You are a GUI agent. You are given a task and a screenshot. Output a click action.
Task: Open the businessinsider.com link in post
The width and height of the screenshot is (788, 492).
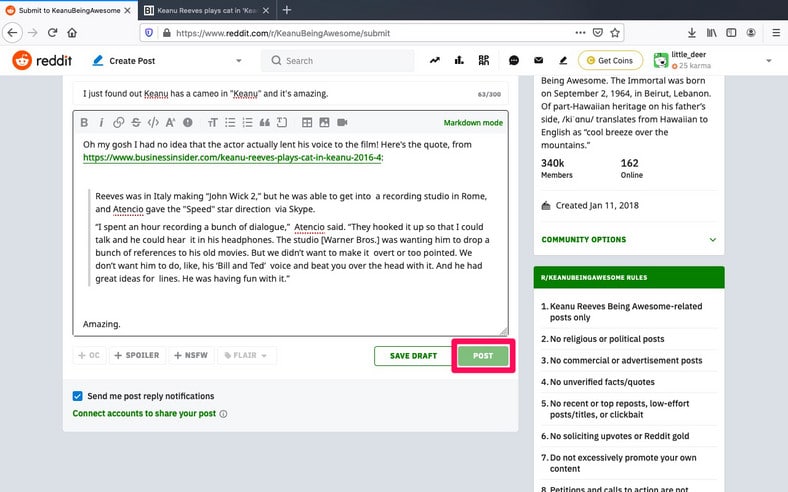pos(232,157)
